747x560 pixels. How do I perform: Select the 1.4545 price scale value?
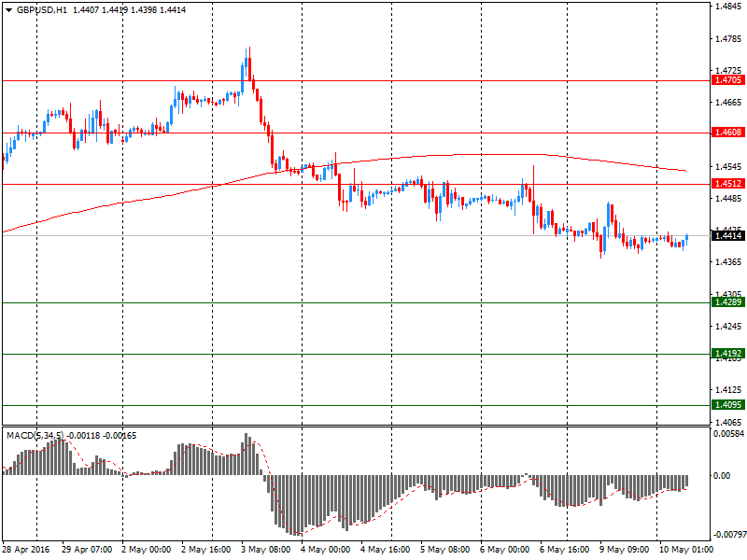[x=729, y=167]
